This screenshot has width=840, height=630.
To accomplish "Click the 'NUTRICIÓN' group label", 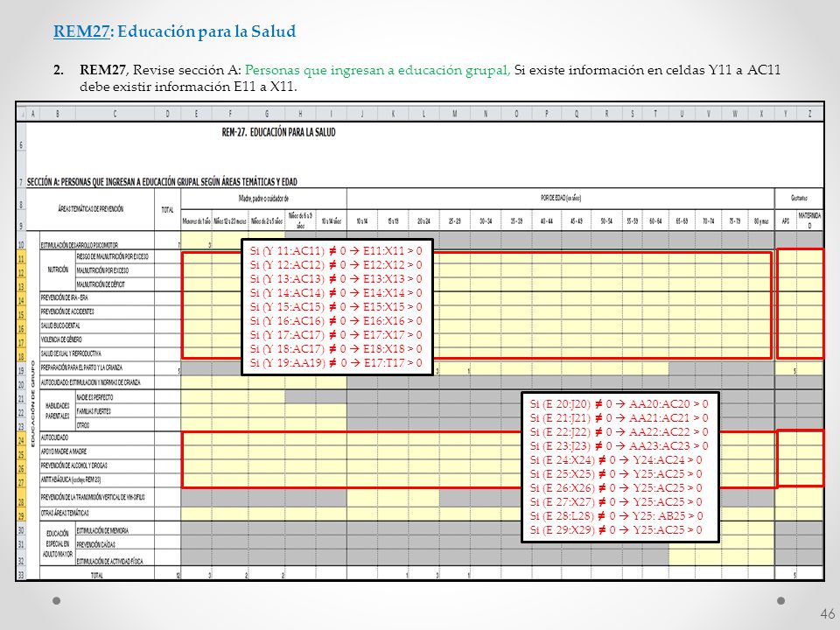I will click(x=58, y=269).
